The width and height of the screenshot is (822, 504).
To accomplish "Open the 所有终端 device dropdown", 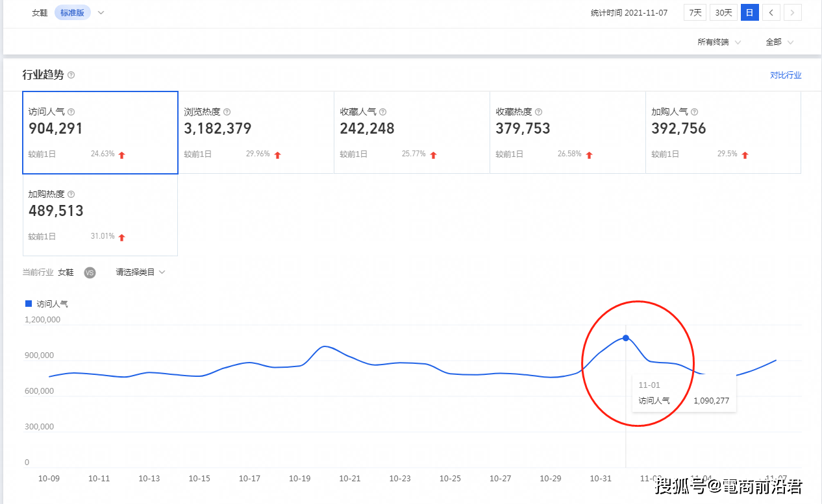I will [x=718, y=42].
